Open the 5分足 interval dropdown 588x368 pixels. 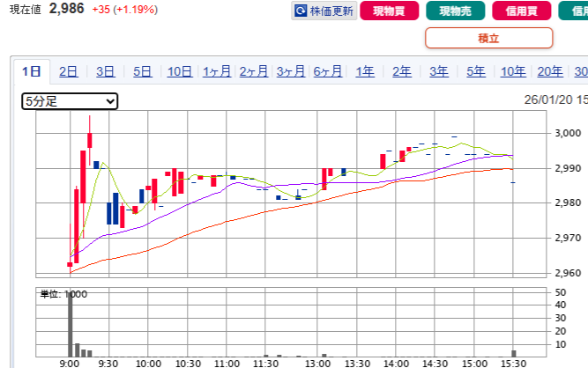[x=70, y=101]
